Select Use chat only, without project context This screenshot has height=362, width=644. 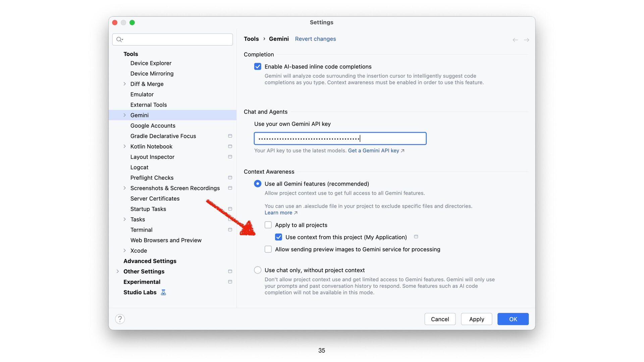pyautogui.click(x=258, y=270)
